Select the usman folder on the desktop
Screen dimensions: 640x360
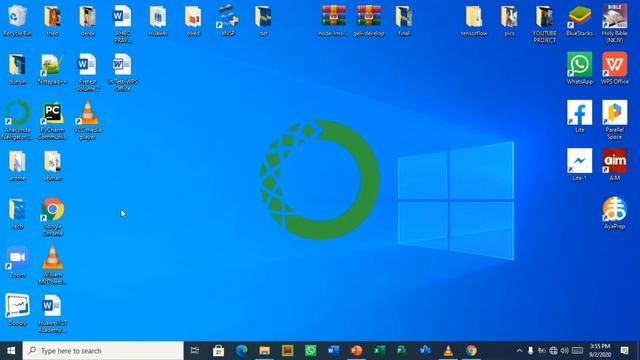52,165
